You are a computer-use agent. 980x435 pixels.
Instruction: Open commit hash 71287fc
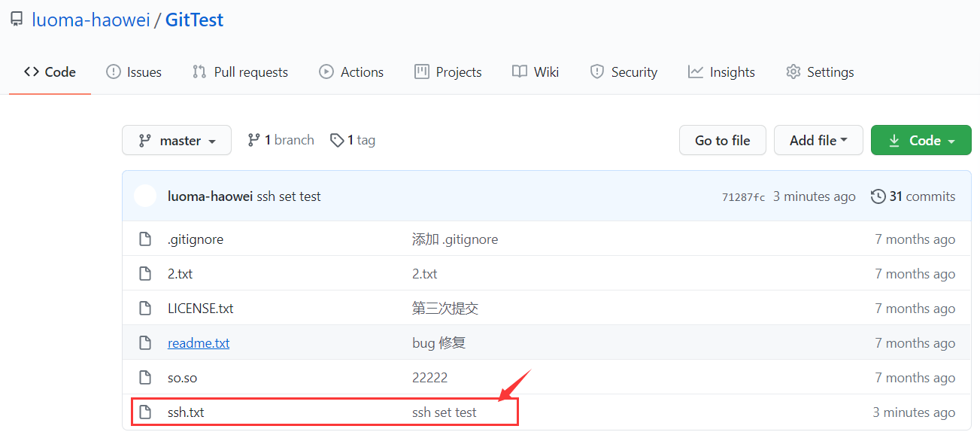coord(744,197)
